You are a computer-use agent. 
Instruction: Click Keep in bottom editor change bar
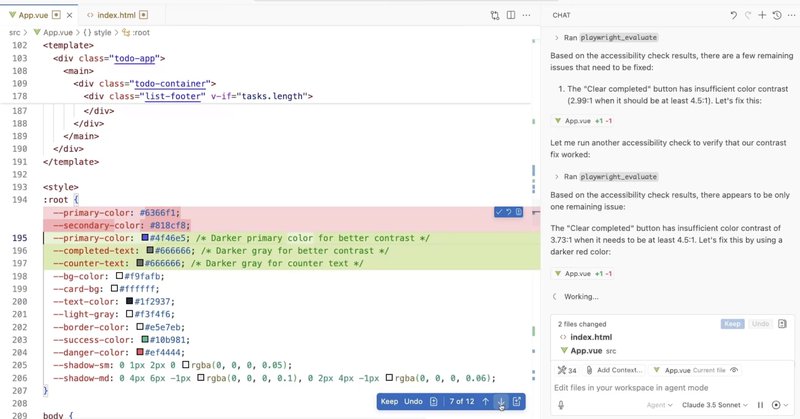click(x=389, y=402)
